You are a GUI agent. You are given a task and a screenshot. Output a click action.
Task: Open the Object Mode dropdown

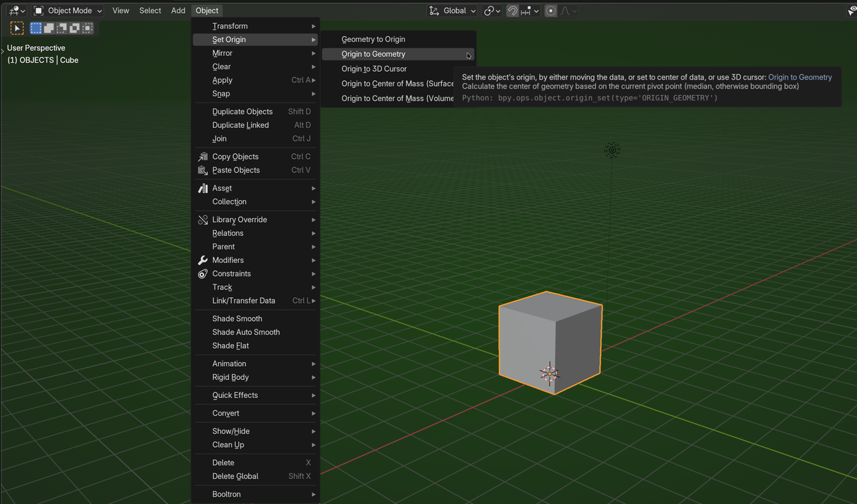[x=68, y=11]
